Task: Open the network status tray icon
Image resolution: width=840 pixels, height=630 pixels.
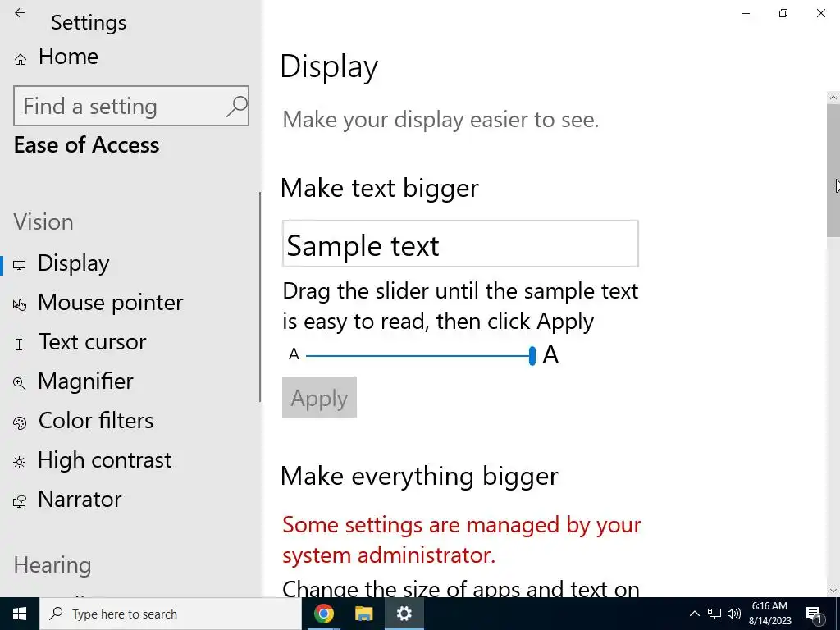Action: tap(714, 614)
